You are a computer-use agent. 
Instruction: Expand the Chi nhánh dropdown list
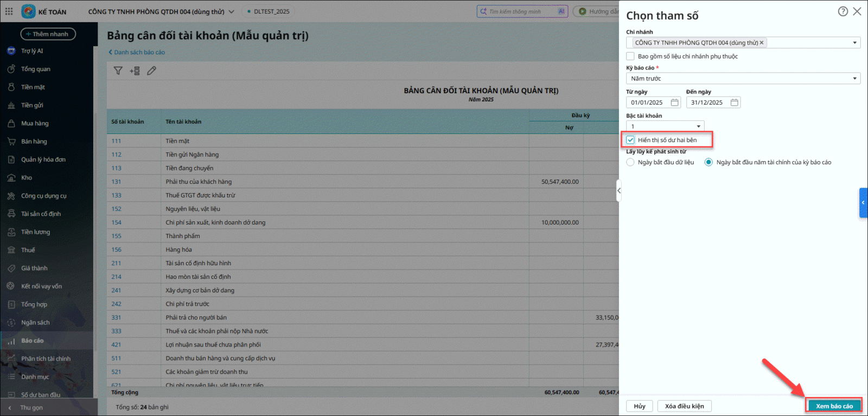point(854,43)
